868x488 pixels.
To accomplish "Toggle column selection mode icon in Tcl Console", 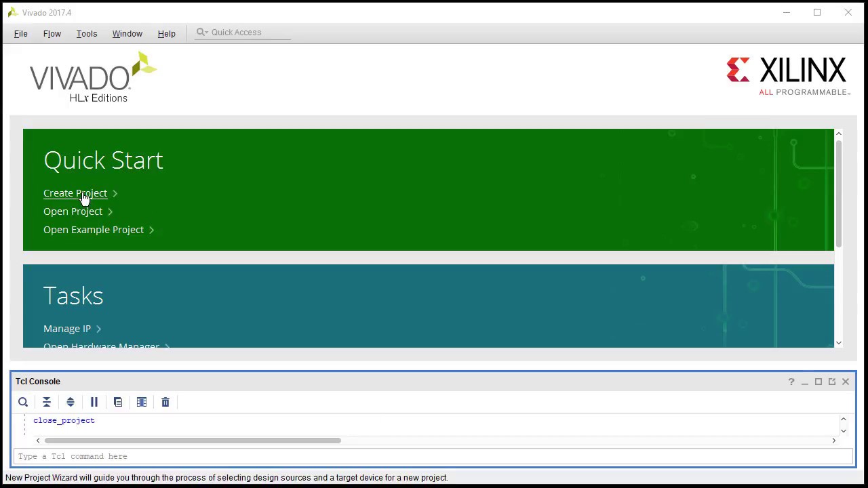I will click(142, 402).
